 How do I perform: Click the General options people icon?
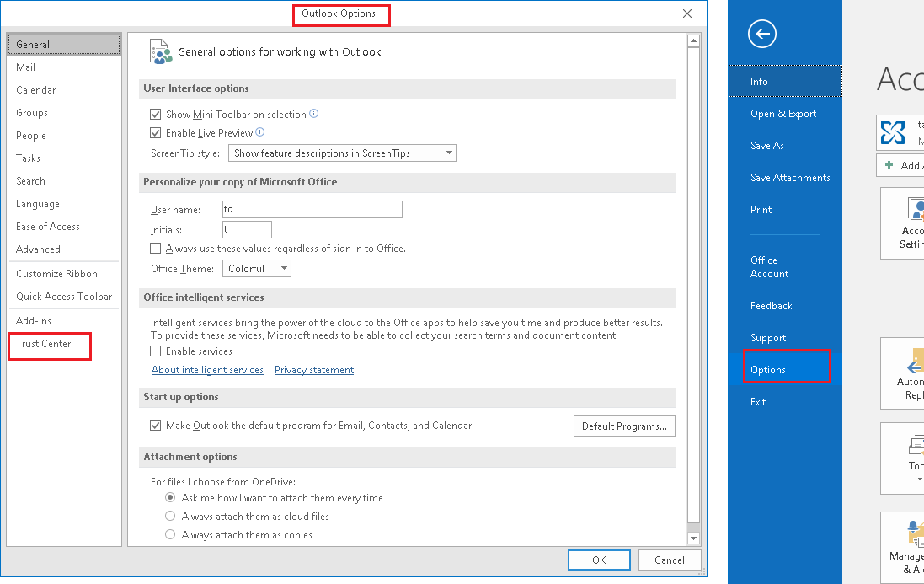coord(161,52)
